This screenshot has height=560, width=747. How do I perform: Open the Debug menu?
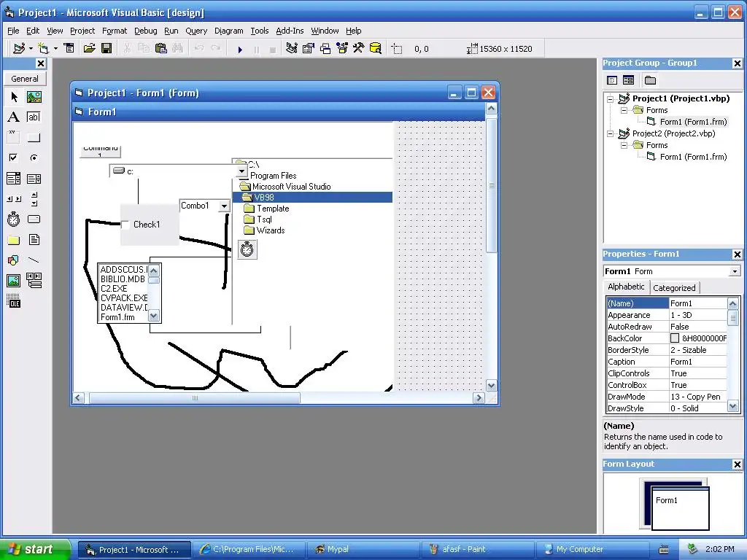click(146, 31)
